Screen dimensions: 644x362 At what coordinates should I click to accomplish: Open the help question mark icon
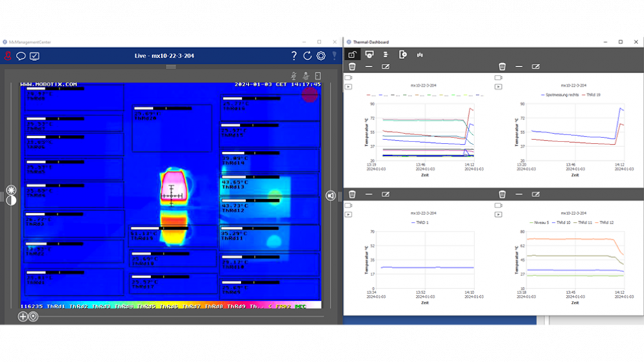click(294, 56)
